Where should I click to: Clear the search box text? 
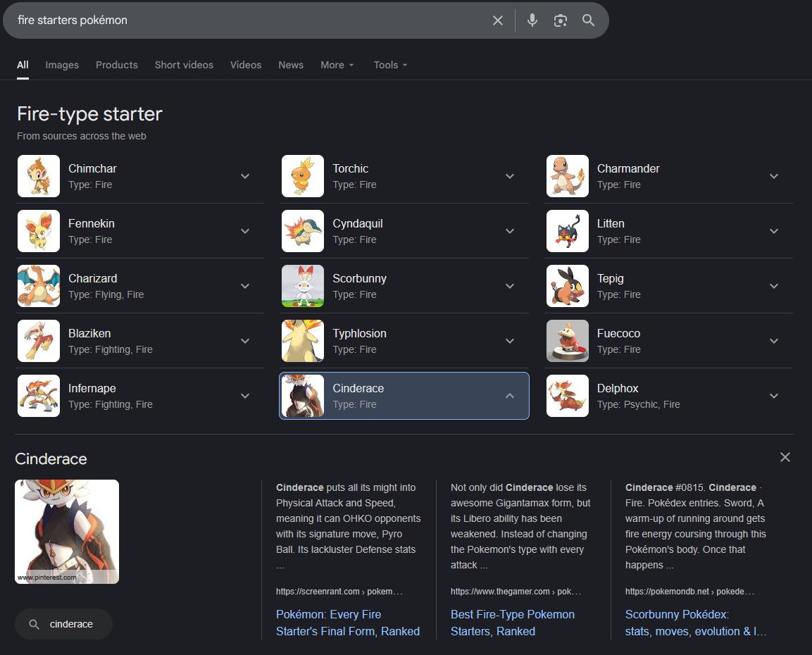[x=498, y=20]
